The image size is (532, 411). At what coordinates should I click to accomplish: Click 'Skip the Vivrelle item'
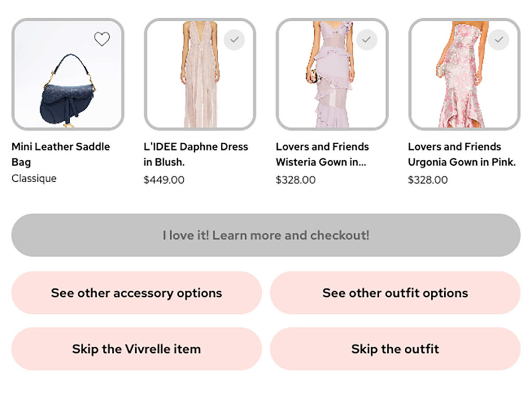tap(136, 349)
